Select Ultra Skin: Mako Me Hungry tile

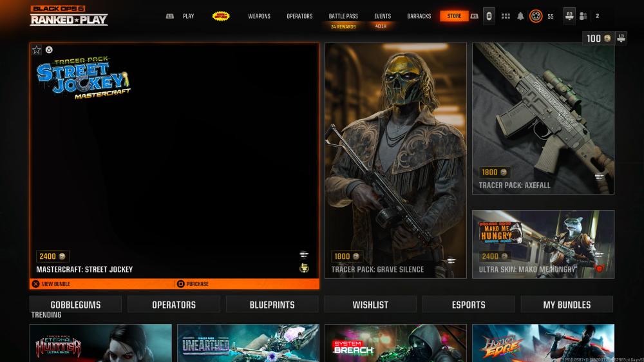coord(543,245)
